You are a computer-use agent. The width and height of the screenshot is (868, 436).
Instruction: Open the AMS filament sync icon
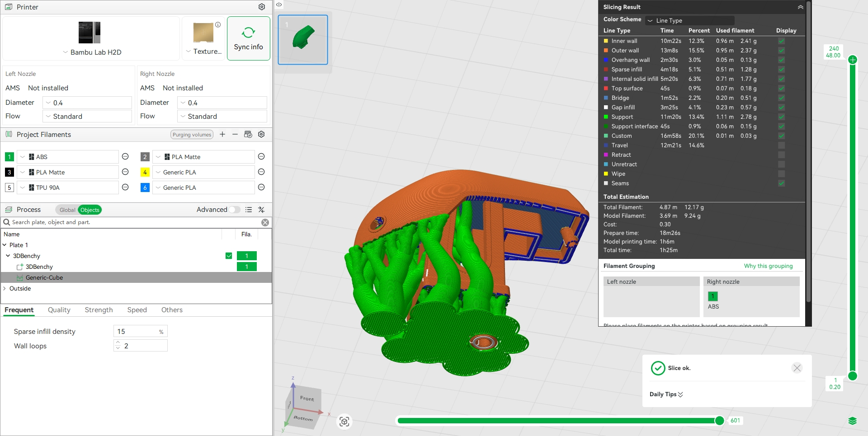pyautogui.click(x=248, y=134)
